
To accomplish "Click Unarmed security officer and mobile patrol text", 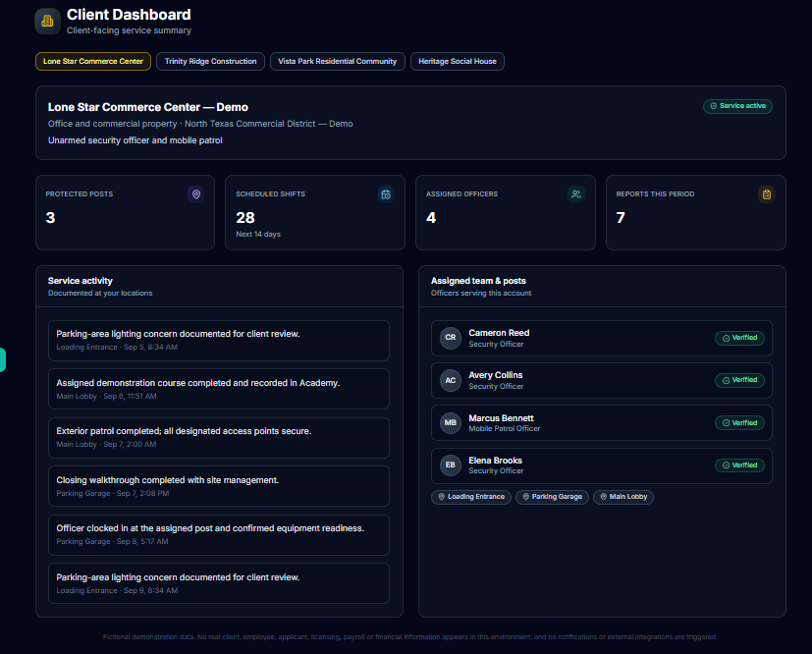I will (135, 140).
